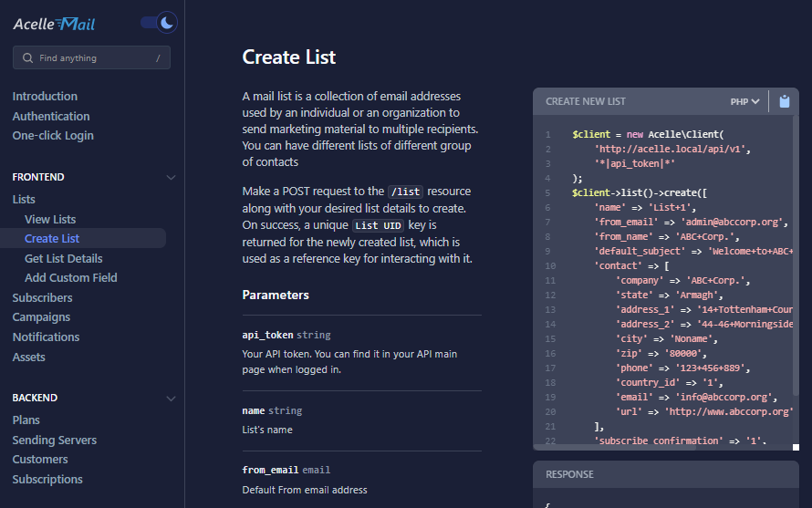
Task: Go to Authentication docs
Action: 51,117
